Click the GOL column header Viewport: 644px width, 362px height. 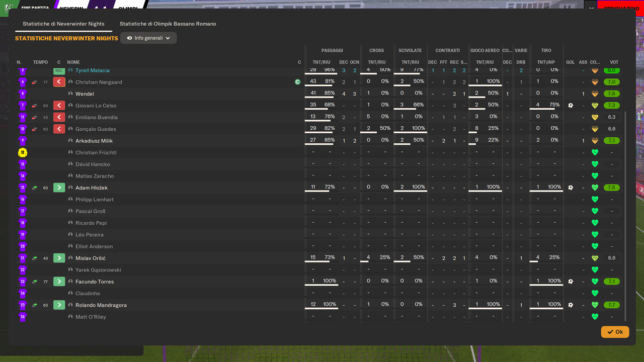570,62
